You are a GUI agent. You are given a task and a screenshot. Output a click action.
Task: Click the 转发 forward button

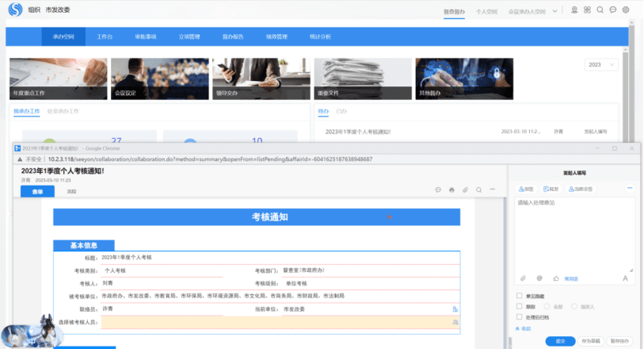click(x=551, y=189)
